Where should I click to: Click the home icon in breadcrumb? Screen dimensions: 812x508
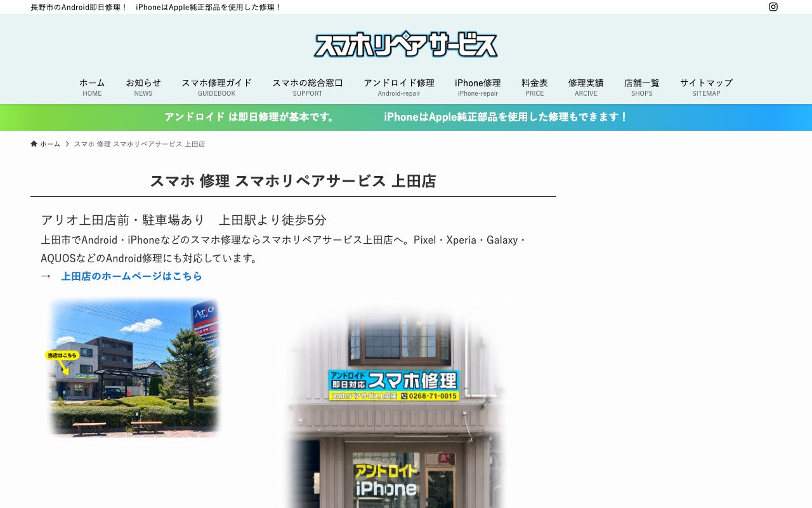click(34, 144)
